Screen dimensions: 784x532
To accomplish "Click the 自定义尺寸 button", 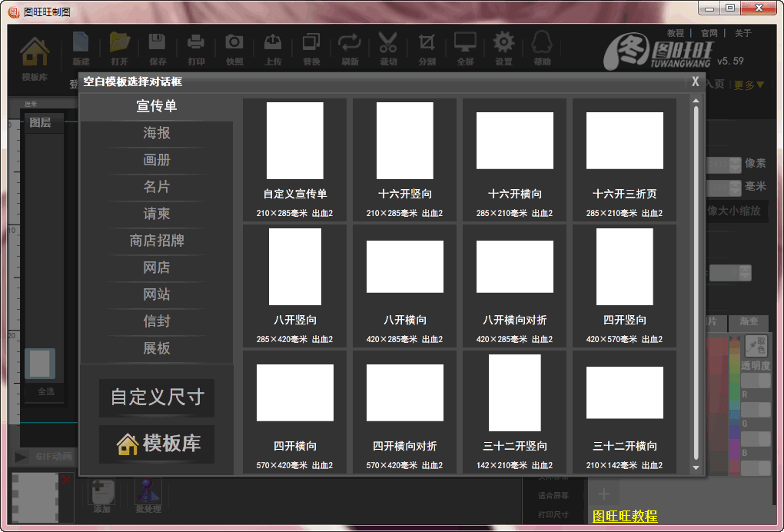I will (x=157, y=397).
